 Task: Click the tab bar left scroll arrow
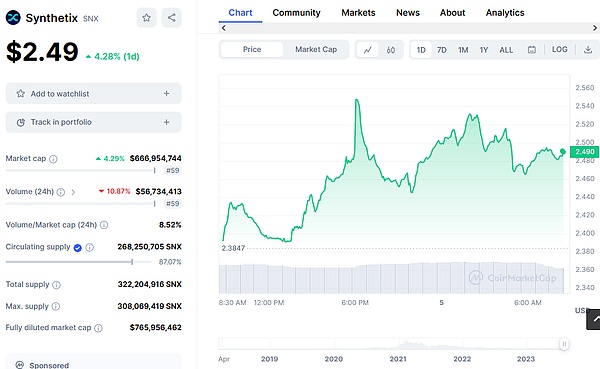(223, 28)
